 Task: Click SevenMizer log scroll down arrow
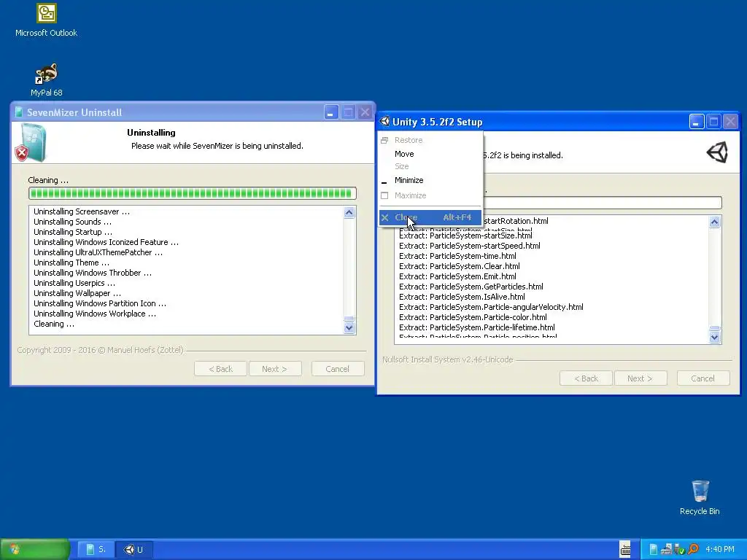tap(349, 327)
